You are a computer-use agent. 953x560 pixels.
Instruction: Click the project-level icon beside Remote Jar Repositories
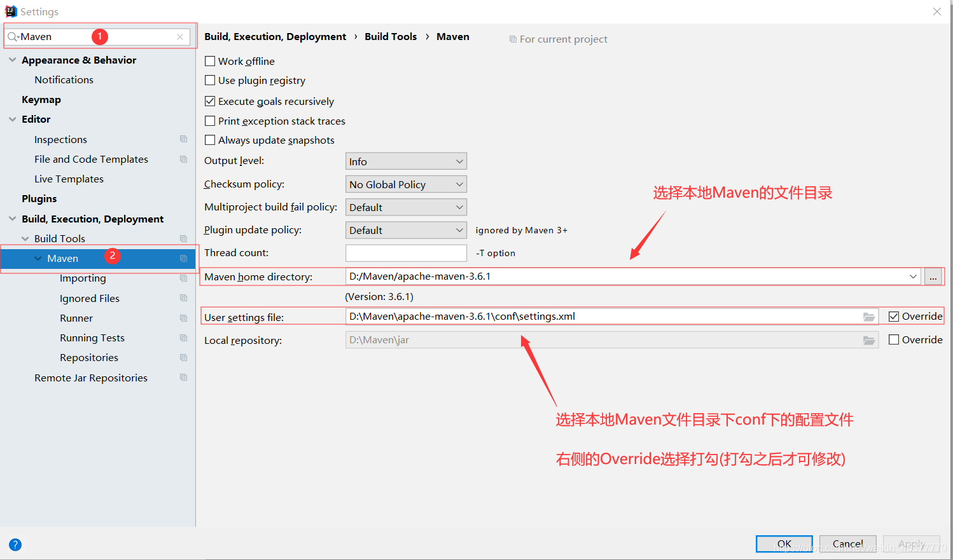183,378
